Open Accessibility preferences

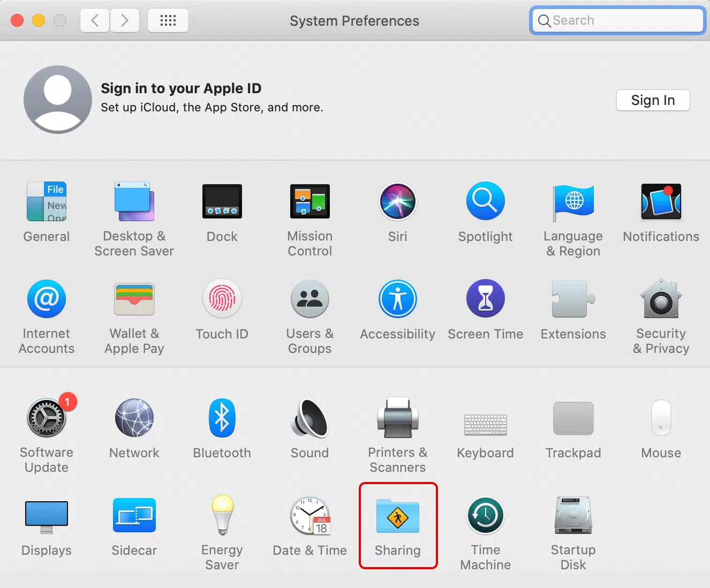point(398,299)
